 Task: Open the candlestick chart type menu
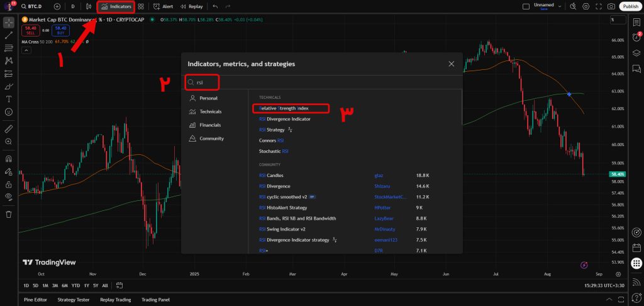pos(89,6)
